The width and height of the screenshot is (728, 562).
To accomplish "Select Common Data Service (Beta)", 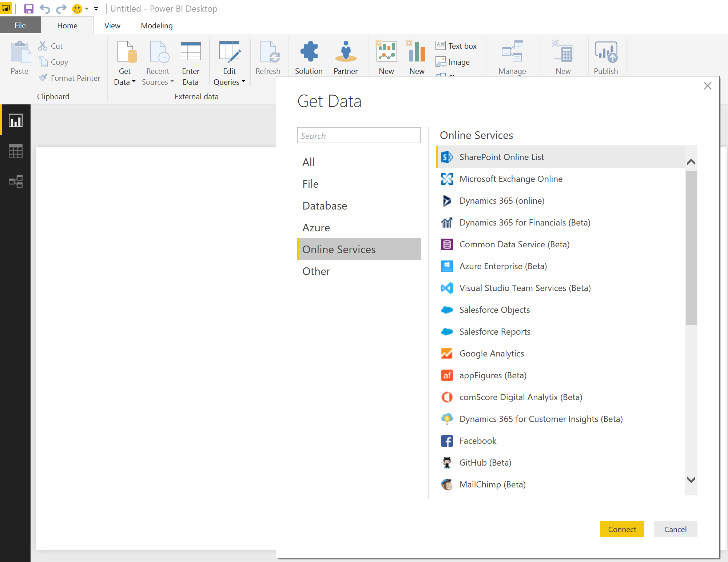I will [560, 244].
